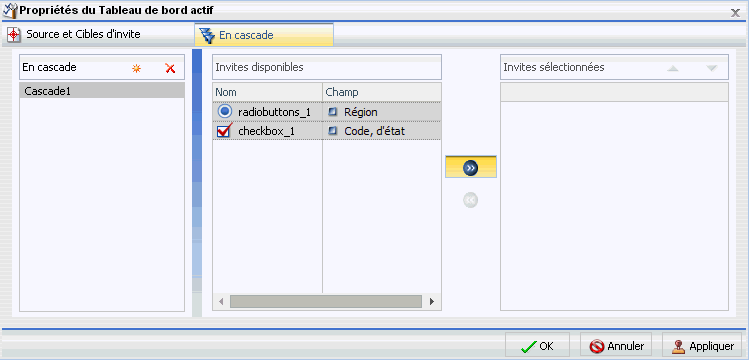This screenshot has width=749, height=360.
Task: Select the checkbox_1 checkbox icon
Action: pos(224,130)
